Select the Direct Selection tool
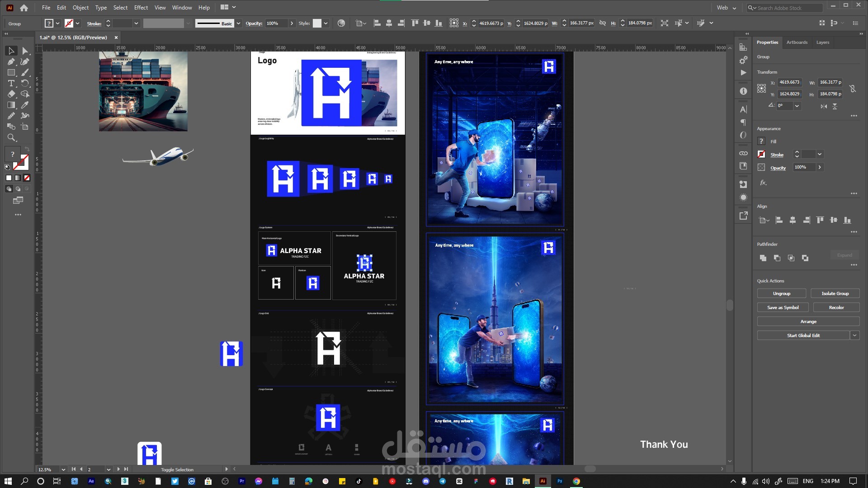This screenshot has width=868, height=488. pyautogui.click(x=25, y=51)
